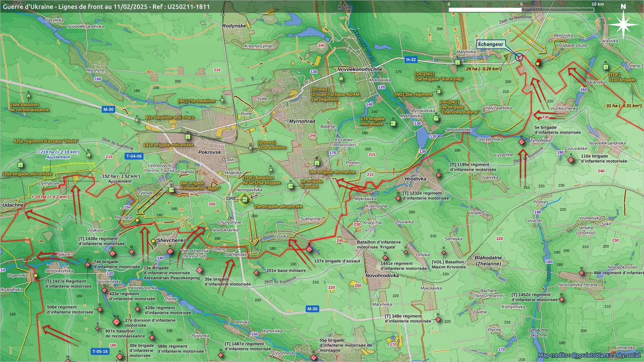Select the yellow dot at Pischane
Image resolution: width=644 pixels, height=362 pixels.
click(x=137, y=220)
